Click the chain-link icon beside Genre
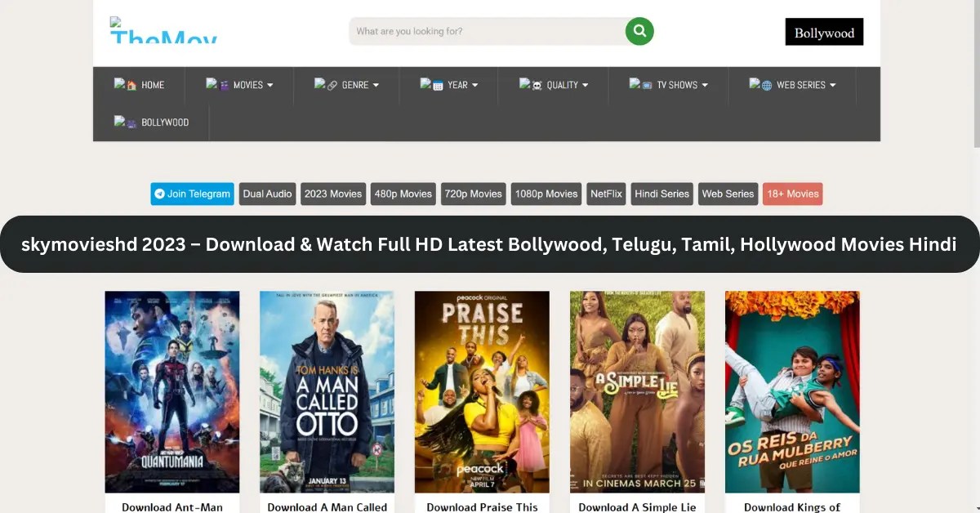Image resolution: width=980 pixels, height=513 pixels. click(332, 85)
